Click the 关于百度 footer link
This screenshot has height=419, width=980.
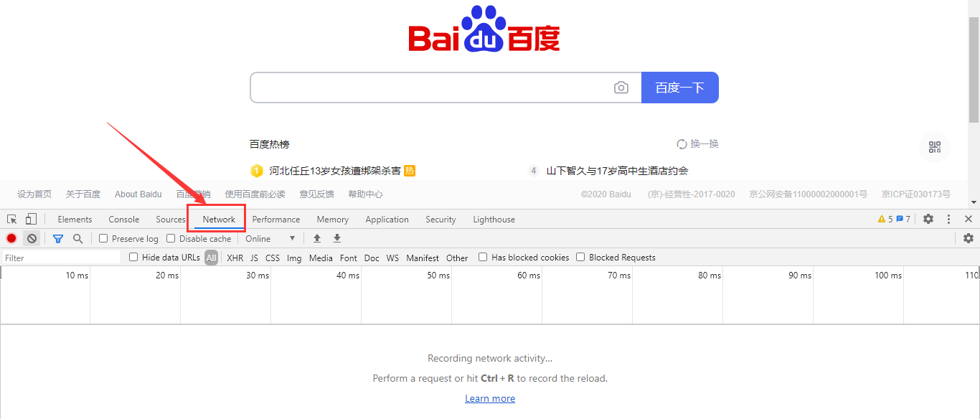pos(83,194)
